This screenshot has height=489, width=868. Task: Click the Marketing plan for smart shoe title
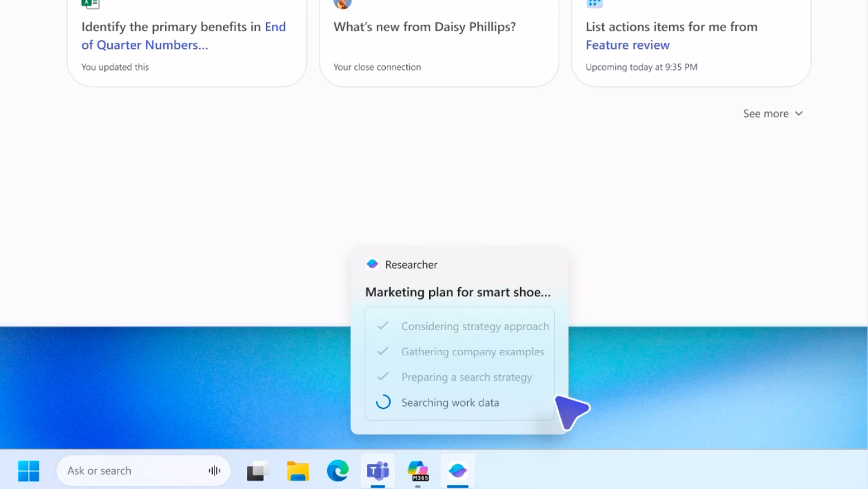click(x=458, y=292)
